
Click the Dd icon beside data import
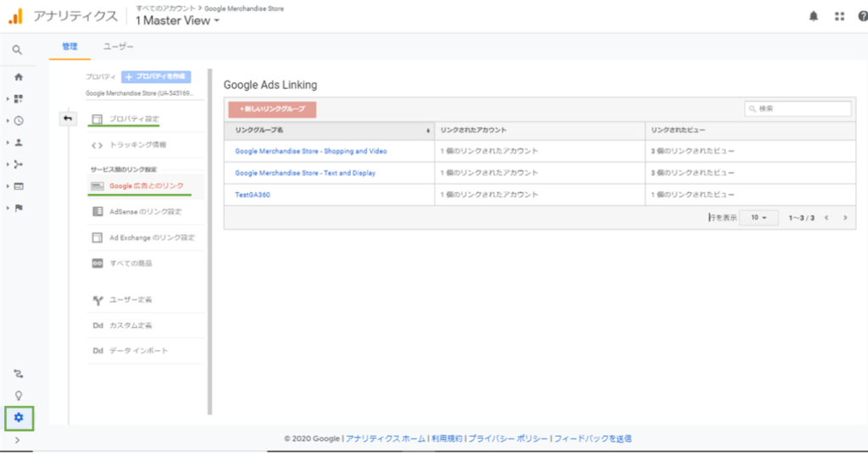[x=98, y=351]
